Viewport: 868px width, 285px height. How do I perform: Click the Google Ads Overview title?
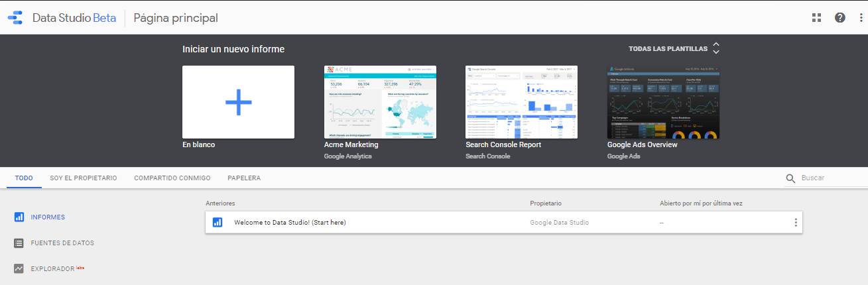[642, 144]
